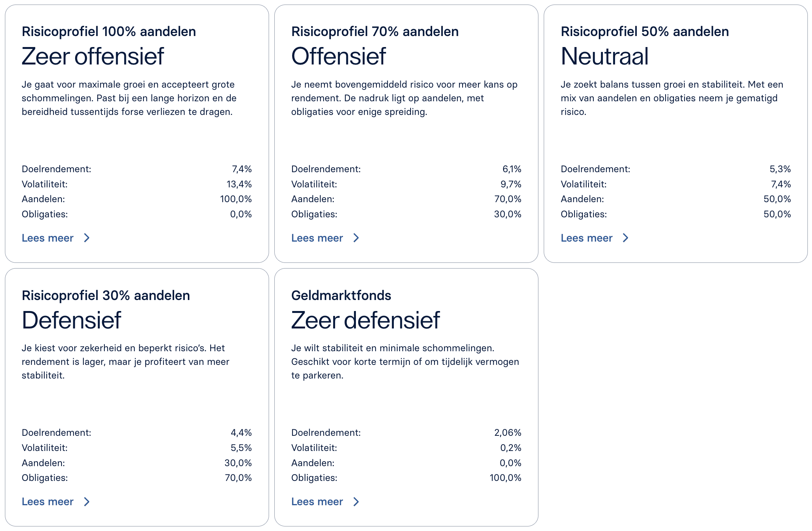Select the 'Defensief' card heading
812x531 pixels.
coord(71,320)
